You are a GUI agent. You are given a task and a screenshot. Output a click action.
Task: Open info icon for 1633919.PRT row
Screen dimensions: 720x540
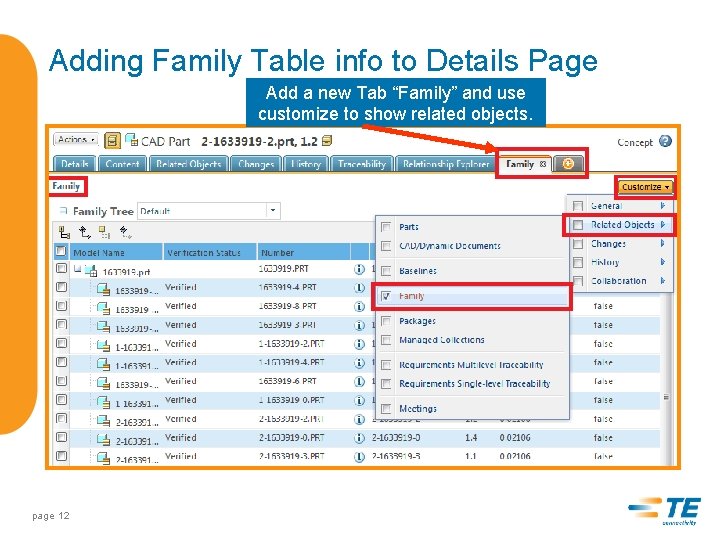click(x=359, y=270)
